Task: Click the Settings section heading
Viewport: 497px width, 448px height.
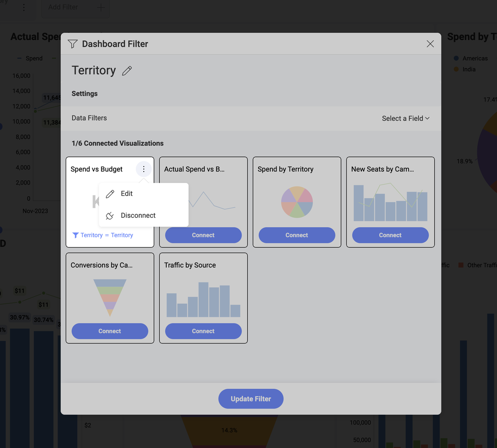Action: point(84,93)
